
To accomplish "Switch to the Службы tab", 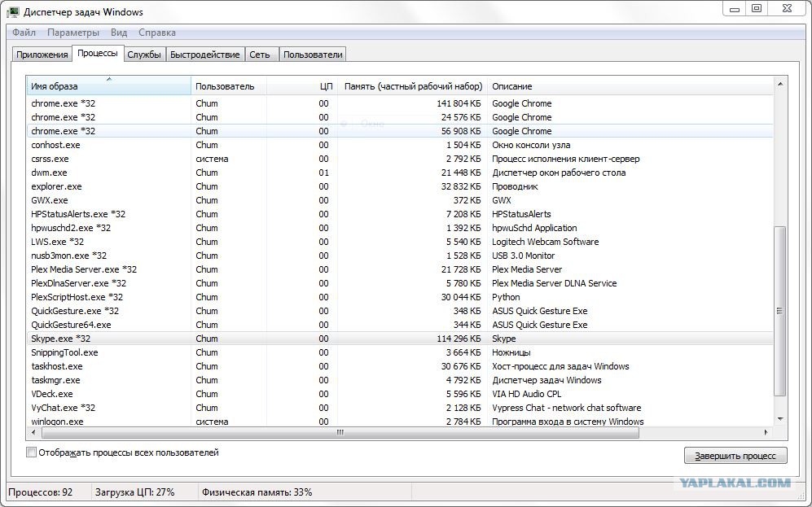I will (144, 55).
